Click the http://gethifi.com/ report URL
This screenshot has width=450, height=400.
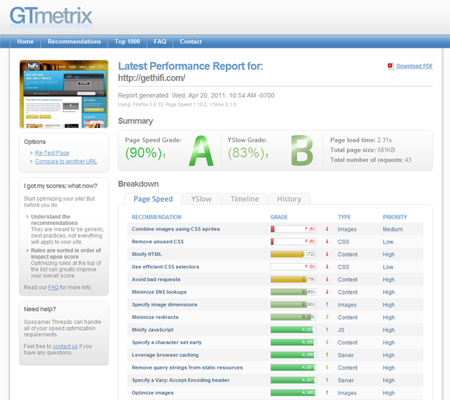click(x=152, y=78)
